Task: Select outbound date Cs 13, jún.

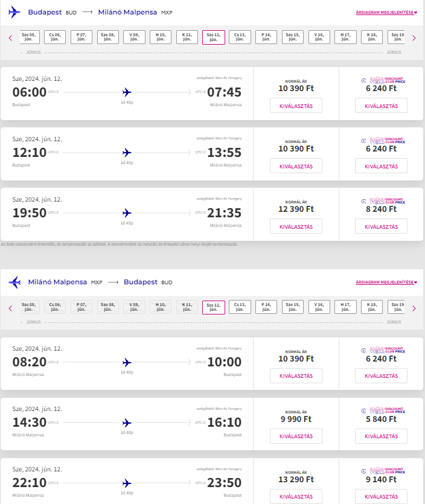Action: (240, 37)
